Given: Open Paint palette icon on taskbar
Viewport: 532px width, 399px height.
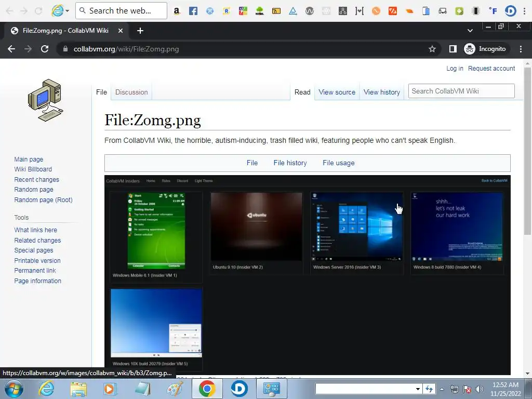Looking at the screenshot, I should pyautogui.click(x=175, y=389).
